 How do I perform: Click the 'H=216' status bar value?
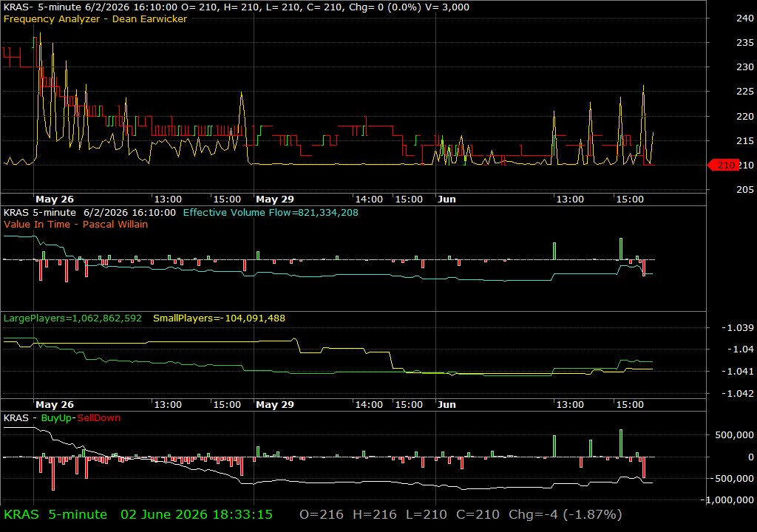375,514
